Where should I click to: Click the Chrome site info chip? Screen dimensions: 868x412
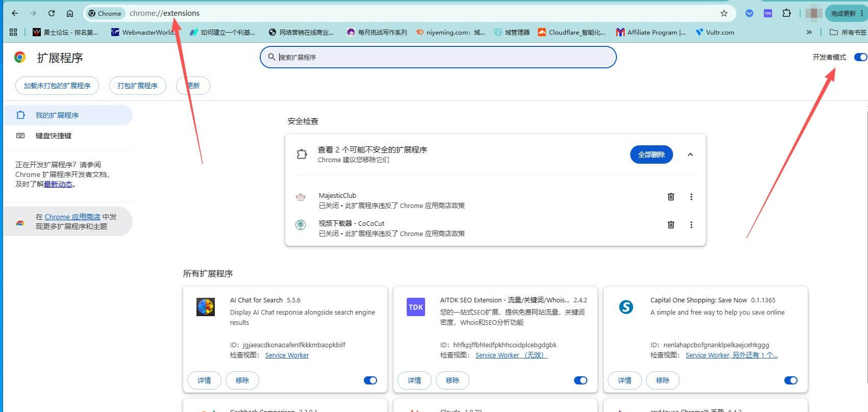pyautogui.click(x=105, y=13)
